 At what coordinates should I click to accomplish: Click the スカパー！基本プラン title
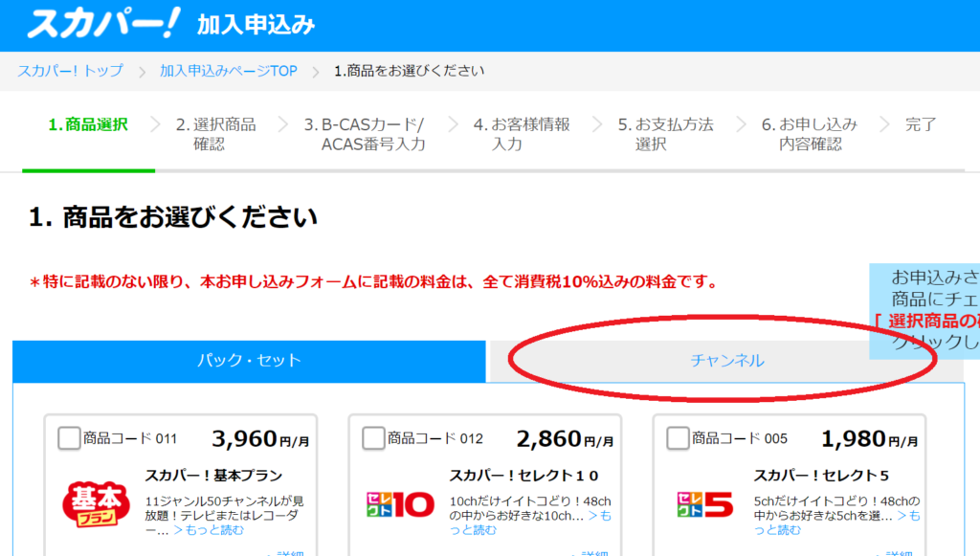(x=213, y=476)
